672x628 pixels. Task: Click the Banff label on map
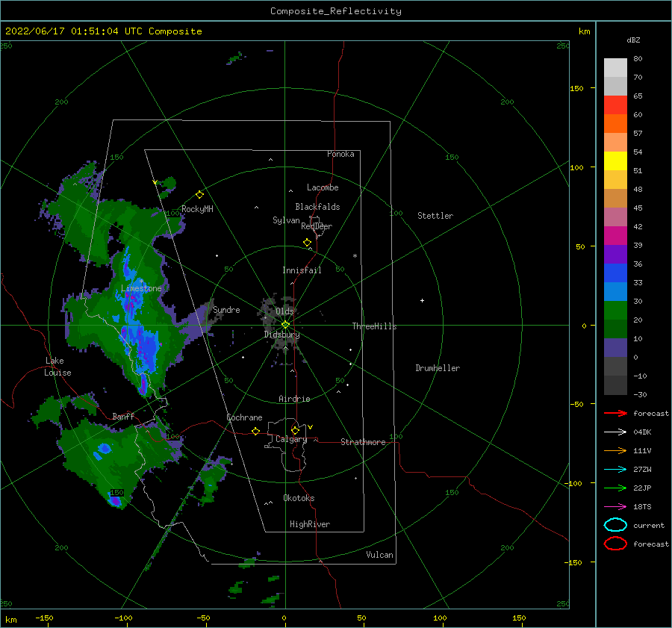123,416
